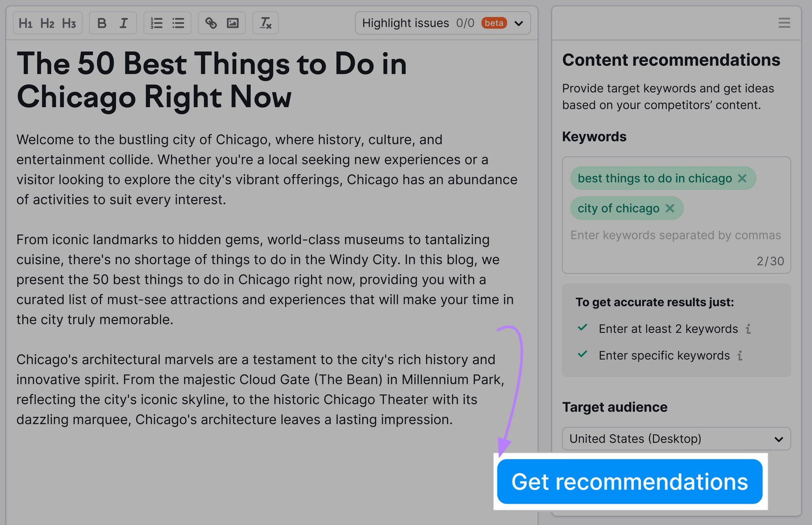Insert a hyperlink
Image resolution: width=812 pixels, height=525 pixels.
click(211, 23)
